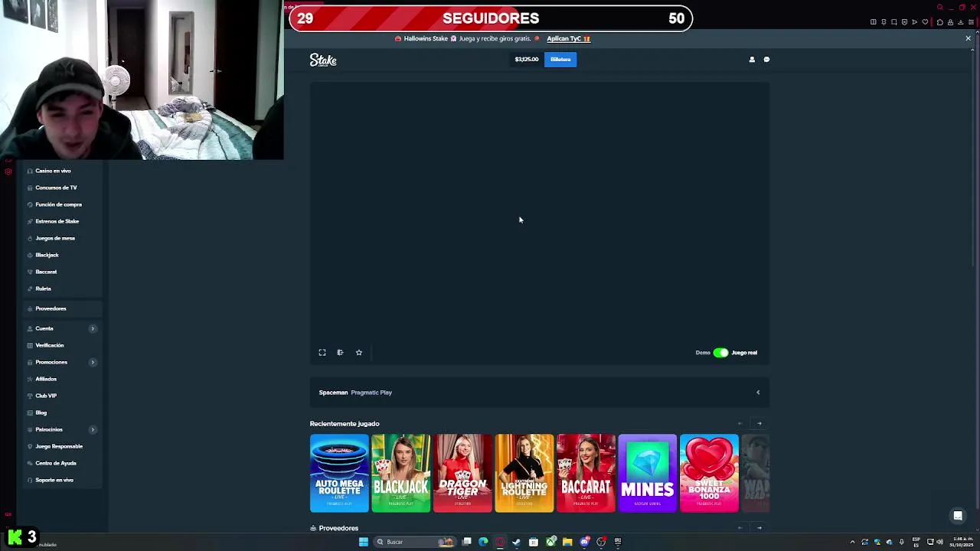Open Discord from taskbar

(x=584, y=542)
